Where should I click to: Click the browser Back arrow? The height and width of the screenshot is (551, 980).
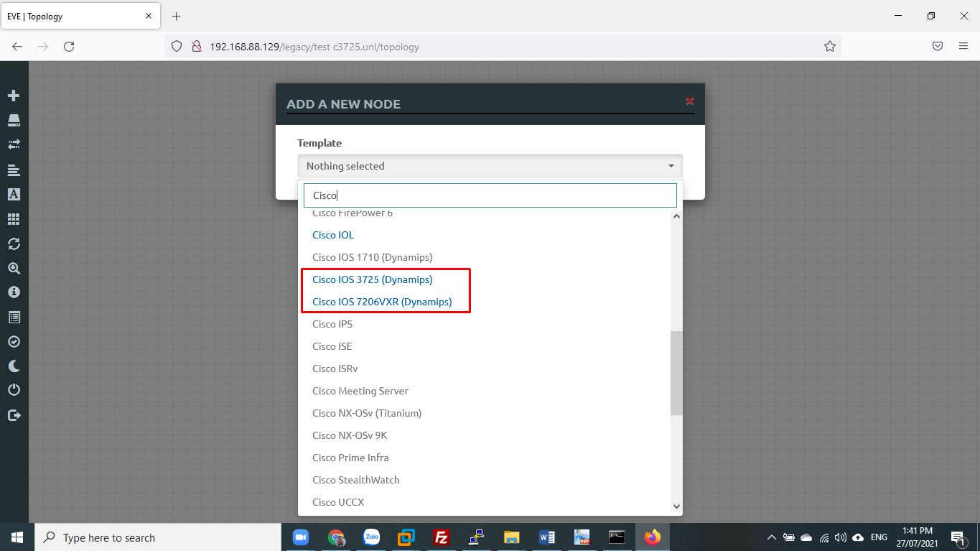17,47
